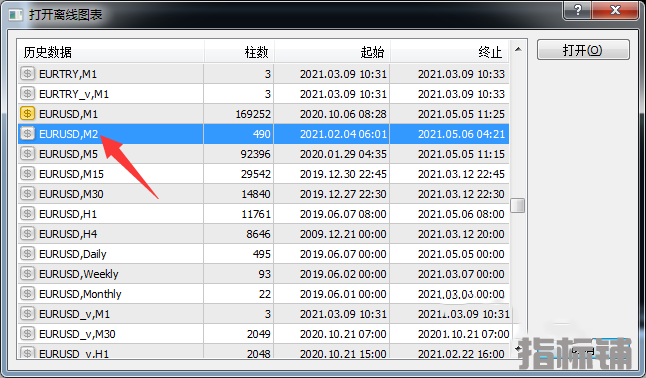Screen dimensions: 646x378
Task: Click bar count 169252
Action: 253,114
